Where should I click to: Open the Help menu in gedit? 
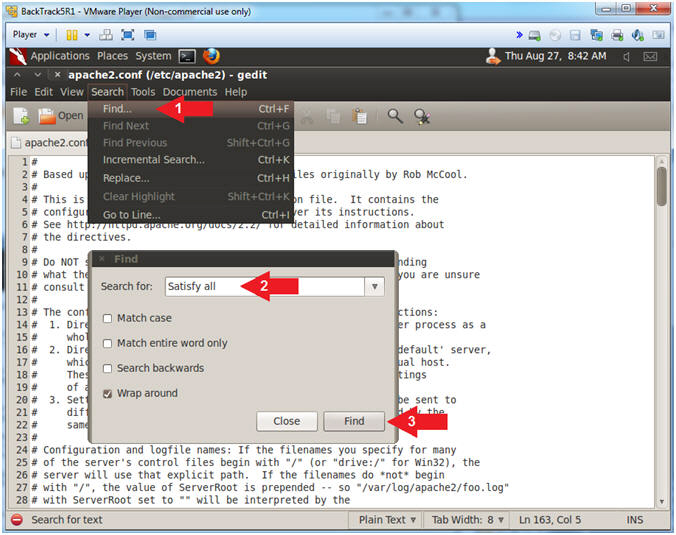point(235,92)
